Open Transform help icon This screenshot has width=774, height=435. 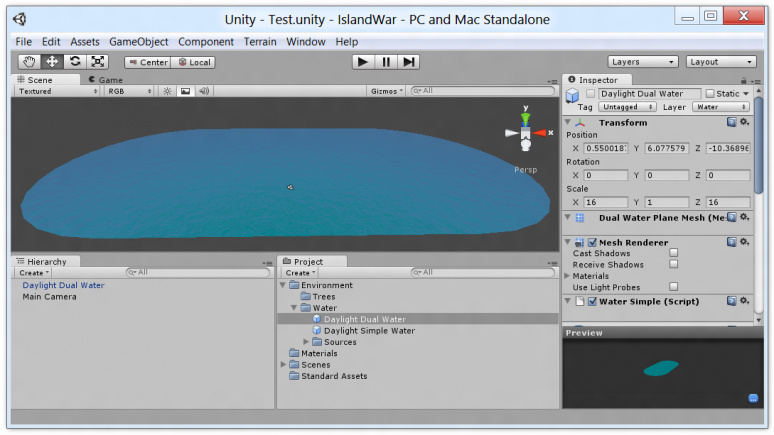tap(732, 122)
